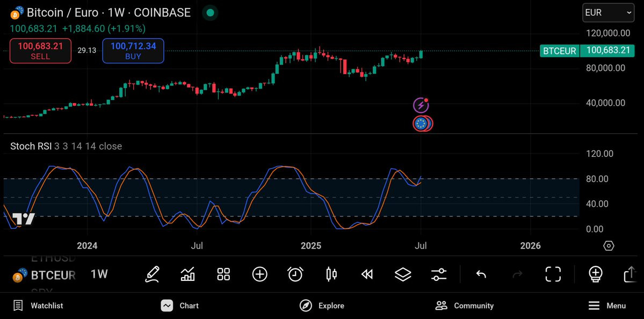This screenshot has height=319, width=644.
Task: Click the 120,000.00 price axis label
Action: coord(608,33)
